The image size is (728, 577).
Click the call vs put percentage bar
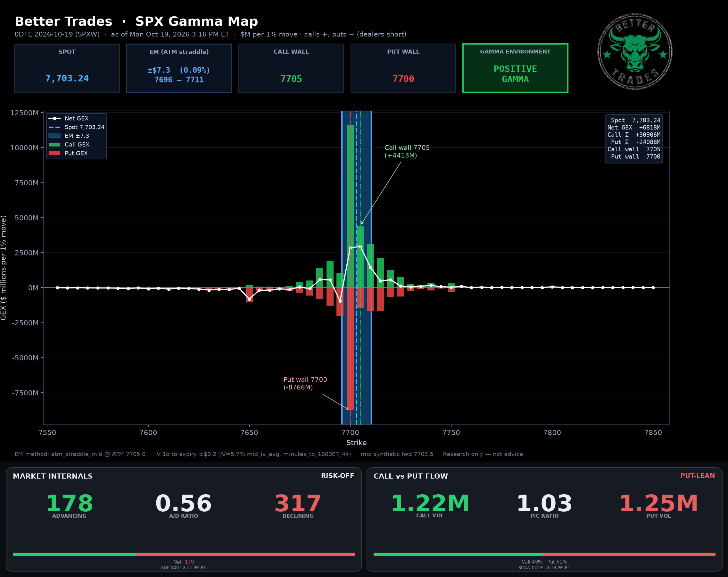point(544,554)
